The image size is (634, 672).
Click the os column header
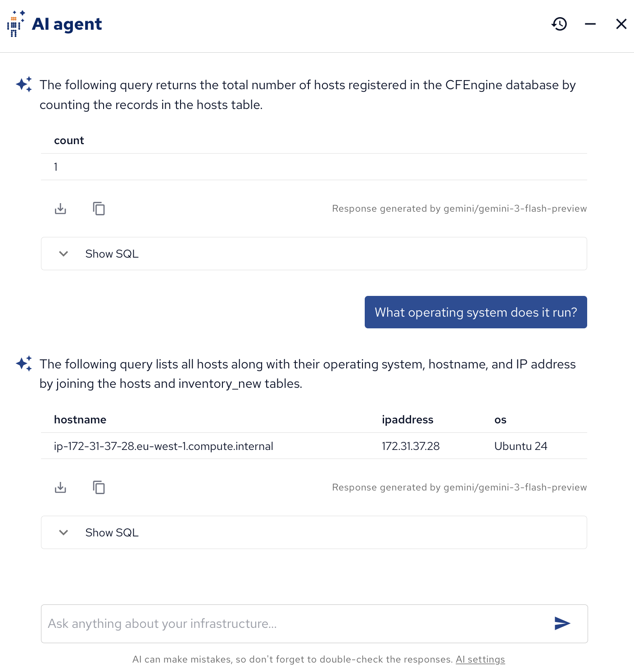(x=500, y=420)
